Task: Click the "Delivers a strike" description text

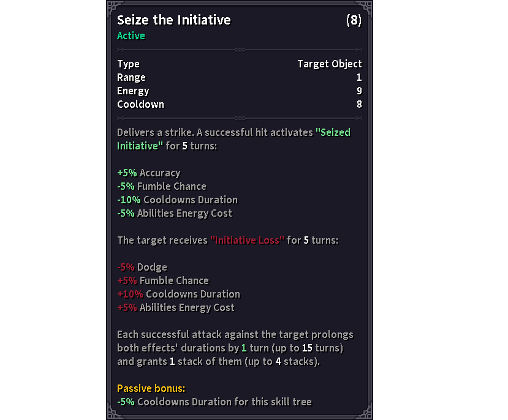Action: coord(153,132)
